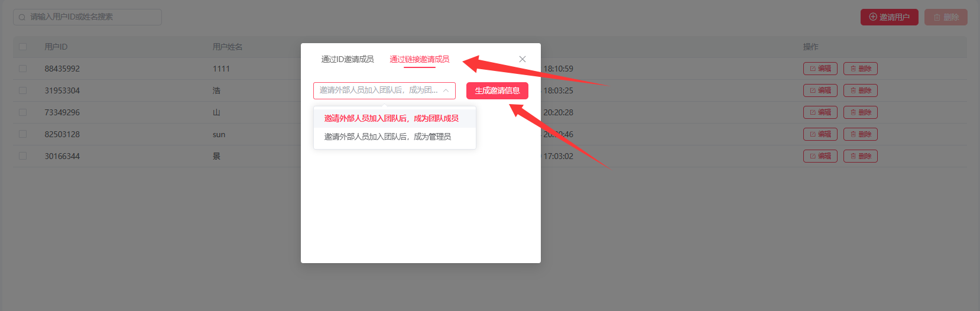Toggle the select-all checkbox in header
The image size is (980, 311).
coord(23,47)
